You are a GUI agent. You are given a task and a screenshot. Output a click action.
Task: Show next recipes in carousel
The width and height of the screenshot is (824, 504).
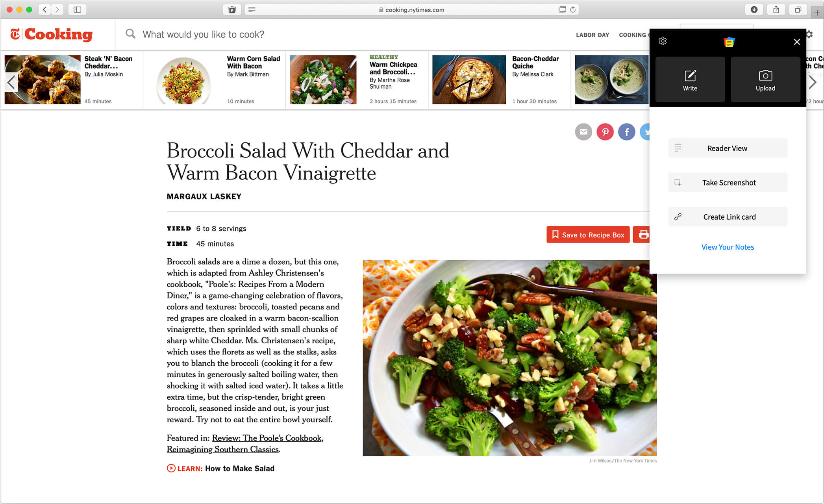pyautogui.click(x=813, y=82)
